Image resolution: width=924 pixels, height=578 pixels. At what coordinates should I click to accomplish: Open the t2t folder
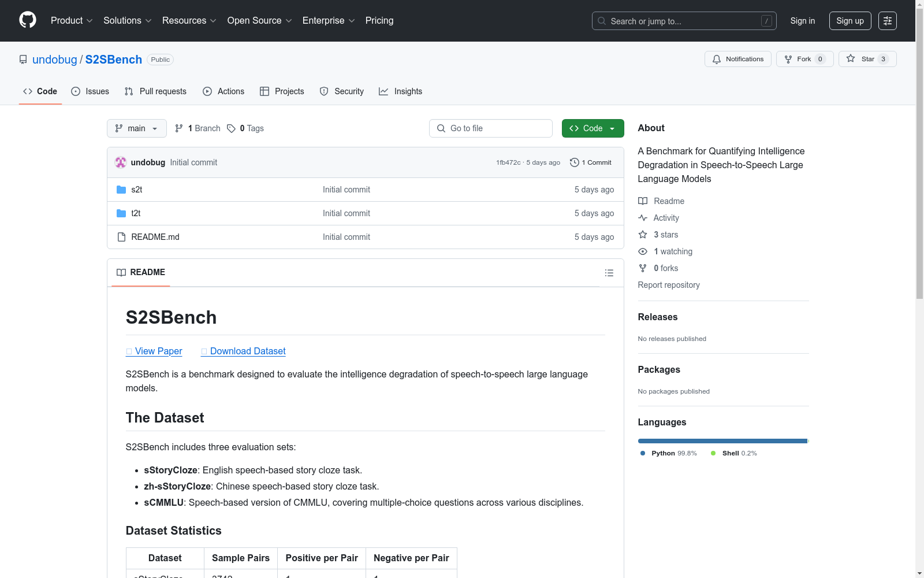point(136,213)
